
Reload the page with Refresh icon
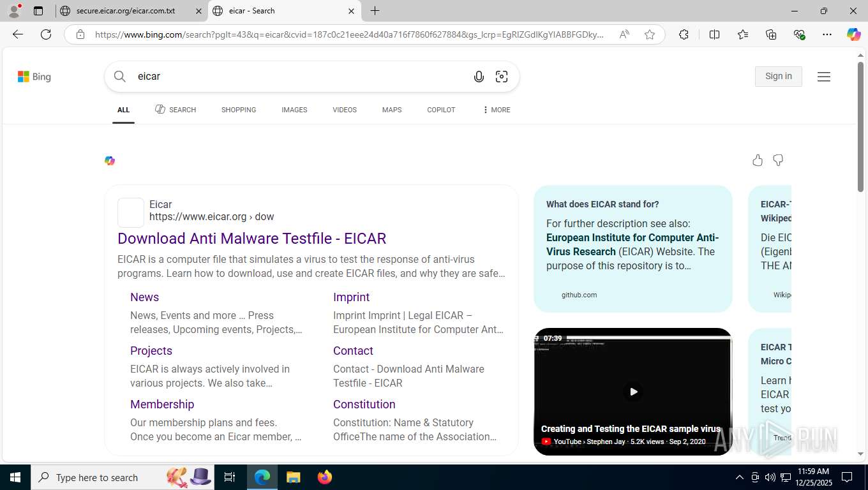pyautogui.click(x=46, y=34)
